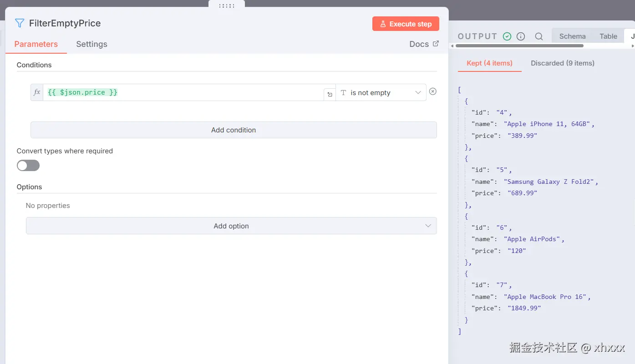Click the FilterEmptyPrice node title
The image size is (635, 364).
[x=65, y=23]
